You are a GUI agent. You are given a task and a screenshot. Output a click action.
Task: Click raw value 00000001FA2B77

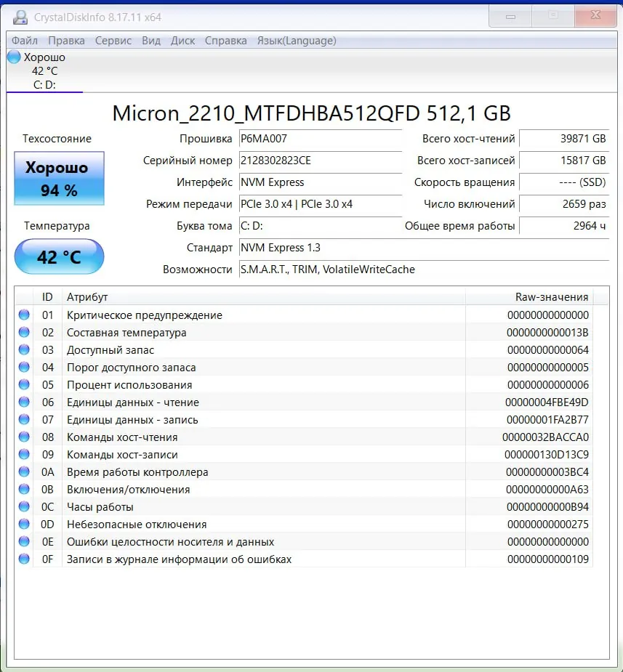(x=547, y=420)
